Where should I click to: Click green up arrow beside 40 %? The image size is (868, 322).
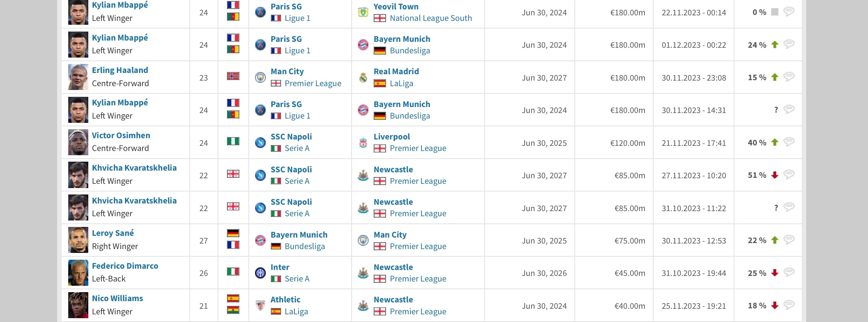coord(775,142)
